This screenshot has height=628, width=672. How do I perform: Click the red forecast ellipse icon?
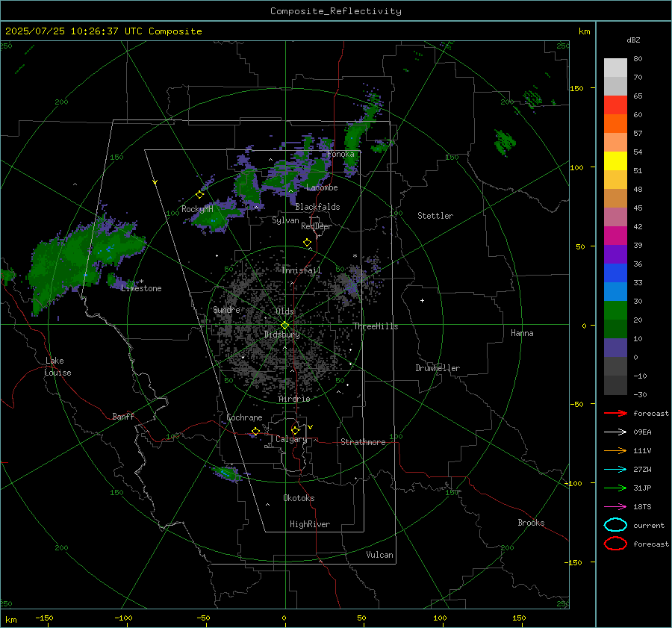coord(615,544)
